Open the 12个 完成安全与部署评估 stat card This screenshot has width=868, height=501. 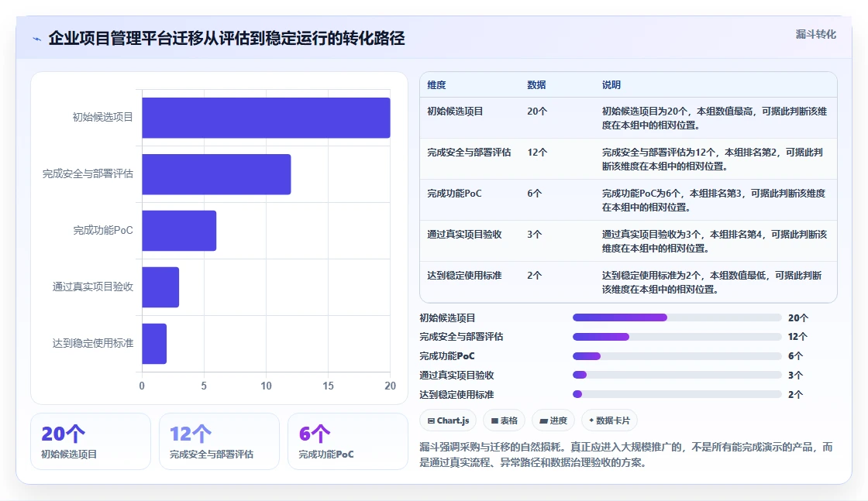point(219,441)
